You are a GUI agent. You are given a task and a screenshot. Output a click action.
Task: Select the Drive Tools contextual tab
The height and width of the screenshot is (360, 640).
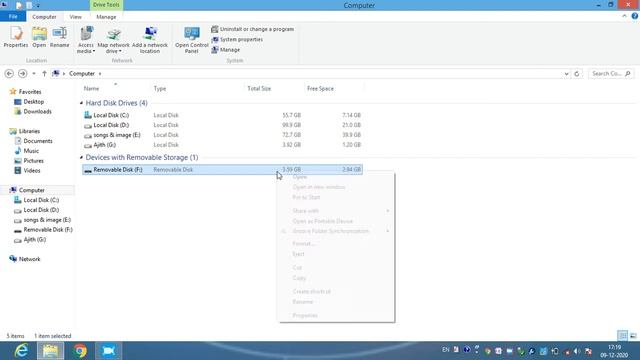106,5
